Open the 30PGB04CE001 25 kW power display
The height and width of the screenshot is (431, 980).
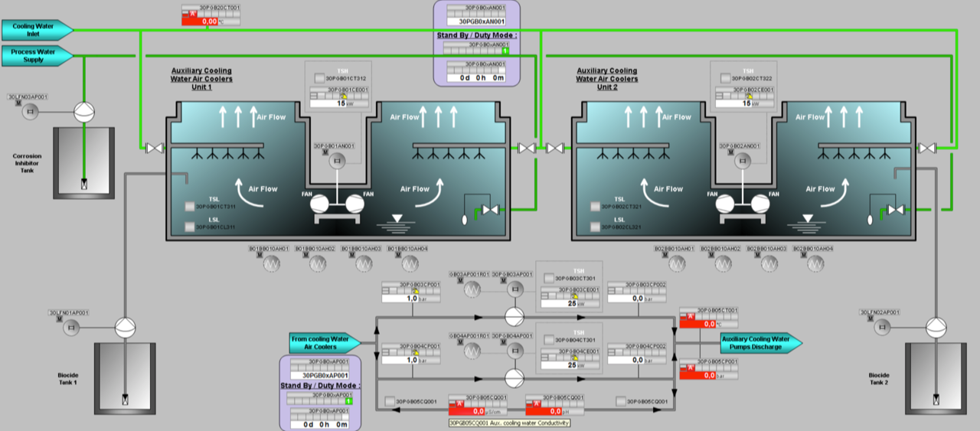[570, 358]
